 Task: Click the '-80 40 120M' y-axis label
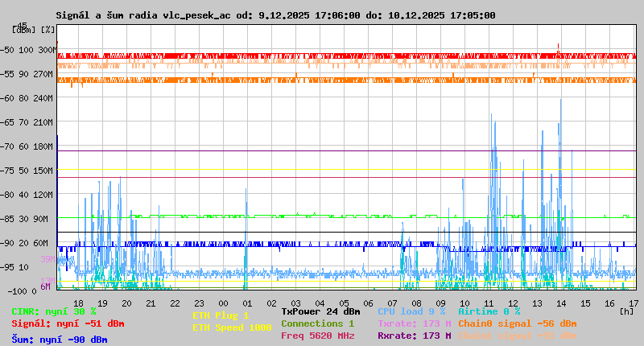[x=27, y=195]
